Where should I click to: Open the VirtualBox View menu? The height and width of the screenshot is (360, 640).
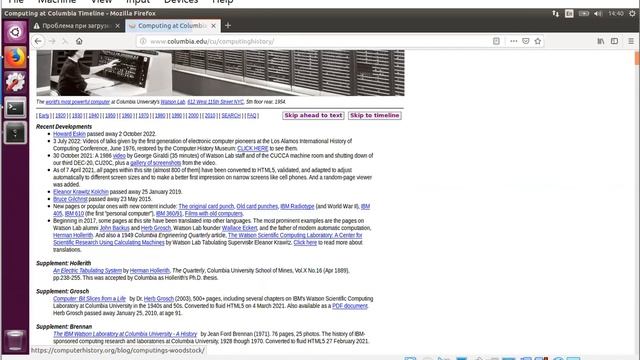(101, 2)
